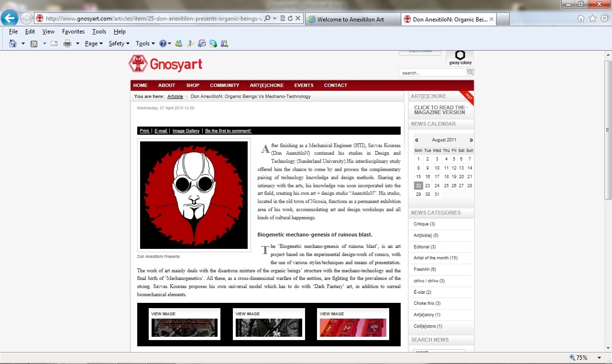612x364 pixels.
Task: Go to next month in news calendar
Action: (471, 140)
